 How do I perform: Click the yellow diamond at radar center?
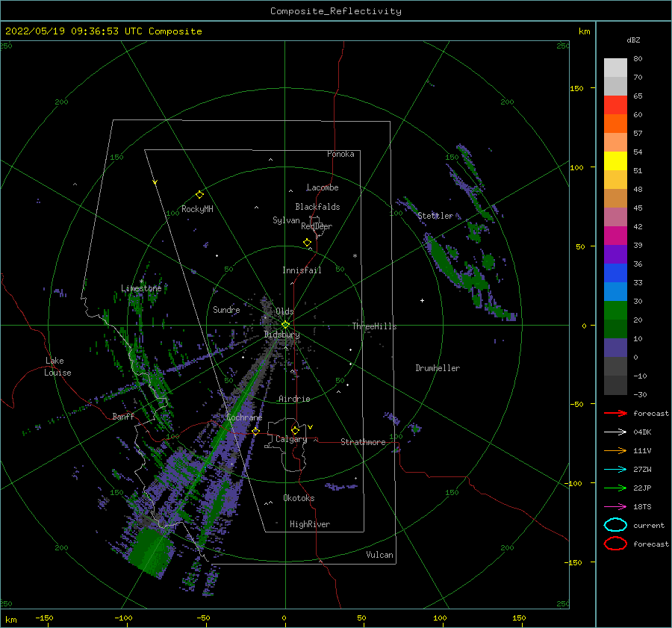[285, 325]
